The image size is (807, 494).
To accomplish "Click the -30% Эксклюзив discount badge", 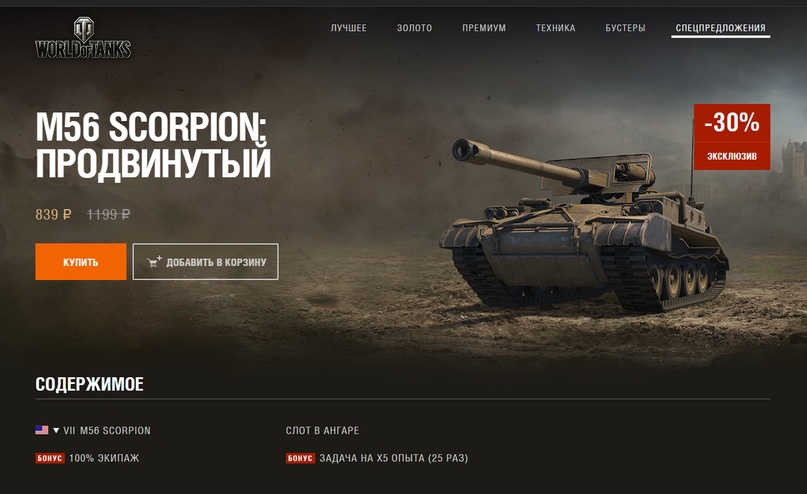I will click(732, 137).
